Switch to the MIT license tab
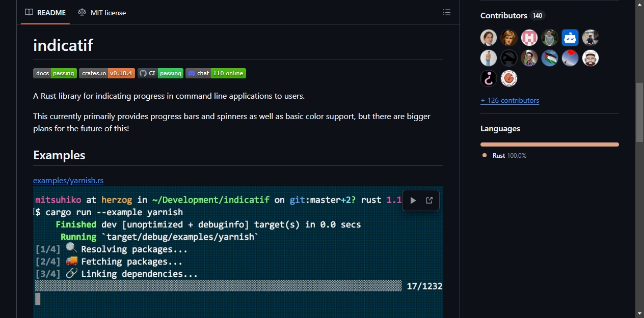The image size is (644, 318). click(x=102, y=12)
